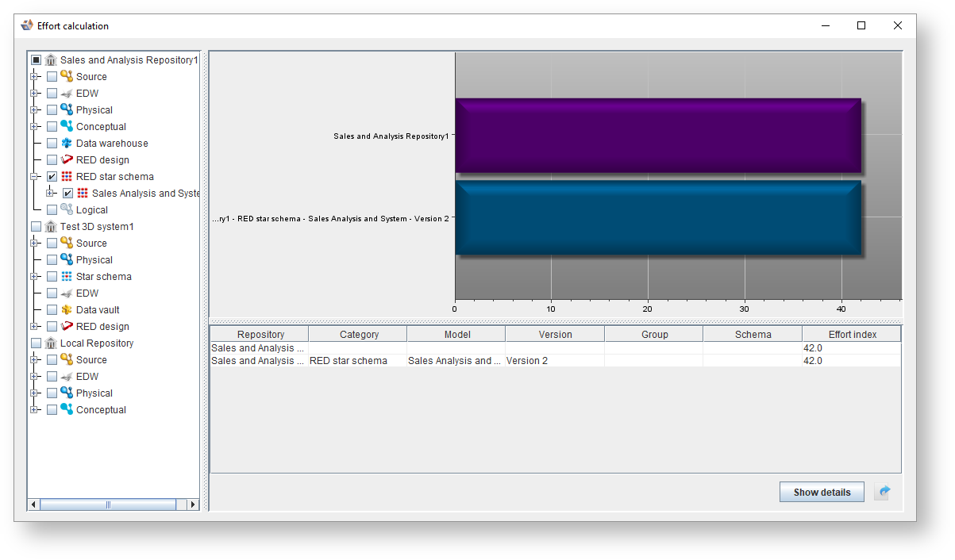The width and height of the screenshot is (955, 560).
Task: Click the Physical icon under Test 3D system1
Action: tap(67, 260)
